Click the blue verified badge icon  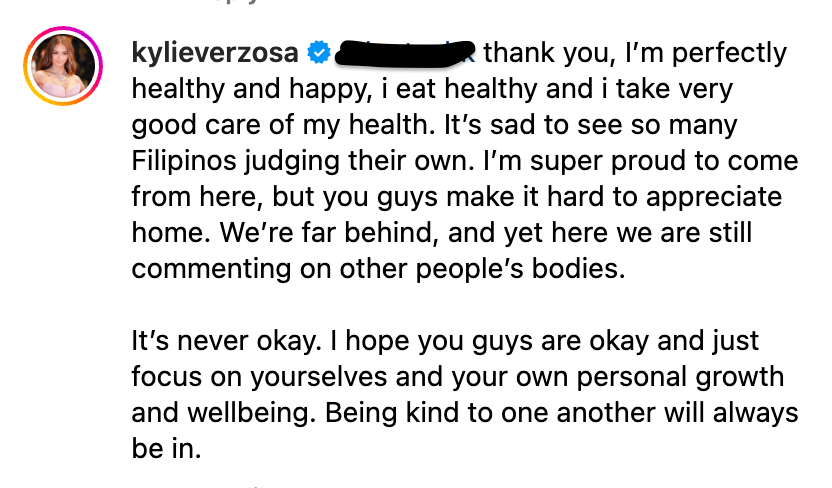pyautogui.click(x=319, y=53)
